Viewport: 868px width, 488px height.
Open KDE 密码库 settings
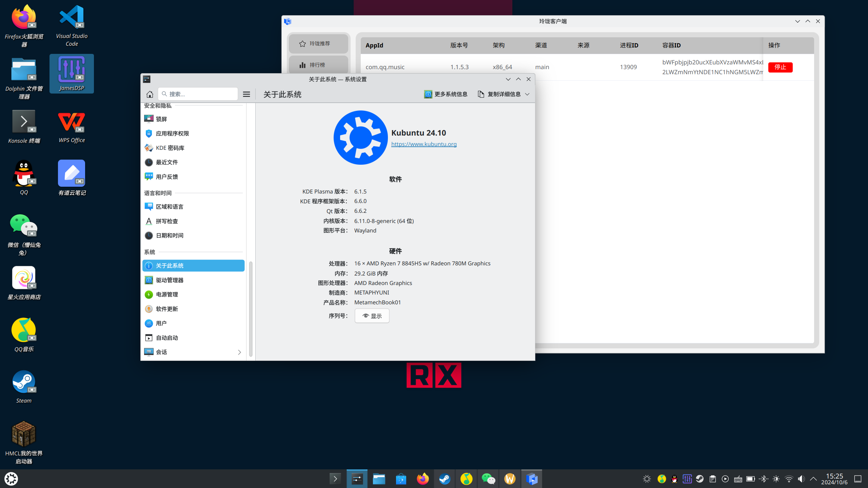193,148
